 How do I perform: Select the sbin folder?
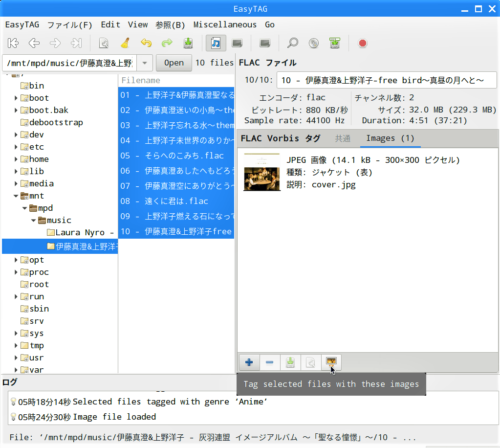[35, 309]
